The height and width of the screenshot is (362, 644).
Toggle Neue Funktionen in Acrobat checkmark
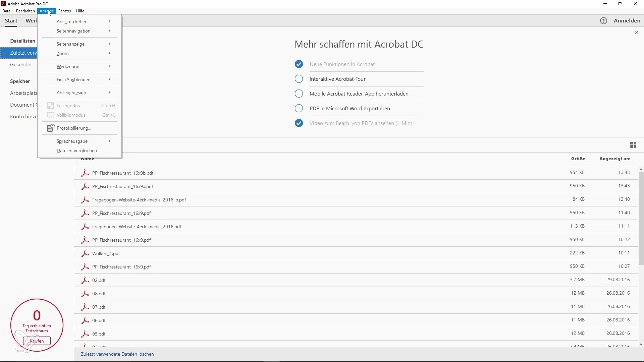tap(299, 64)
